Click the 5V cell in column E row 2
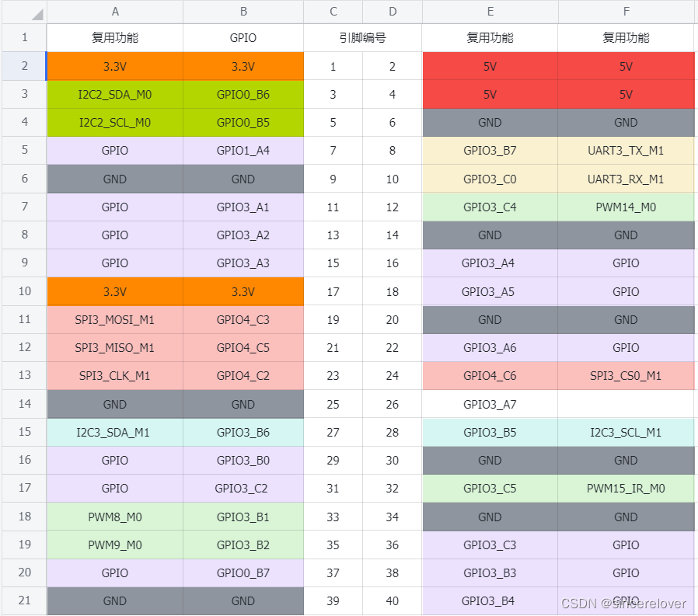The height and width of the screenshot is (616, 698). coord(490,66)
